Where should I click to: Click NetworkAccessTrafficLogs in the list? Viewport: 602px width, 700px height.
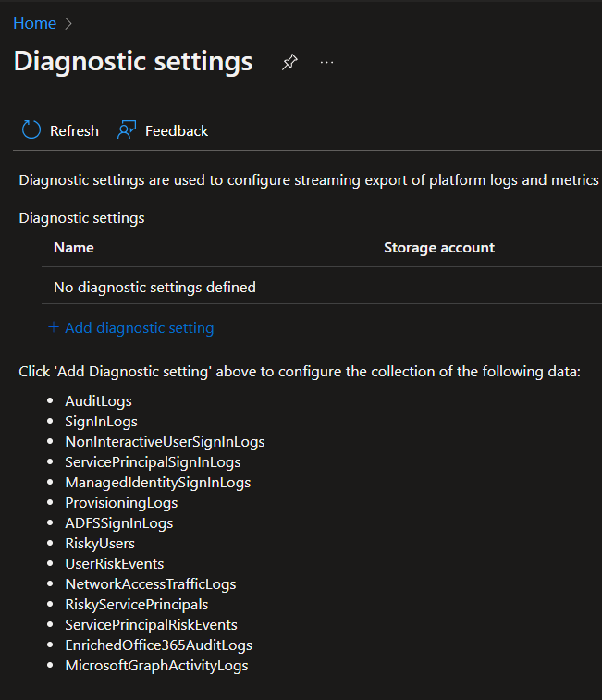point(150,584)
